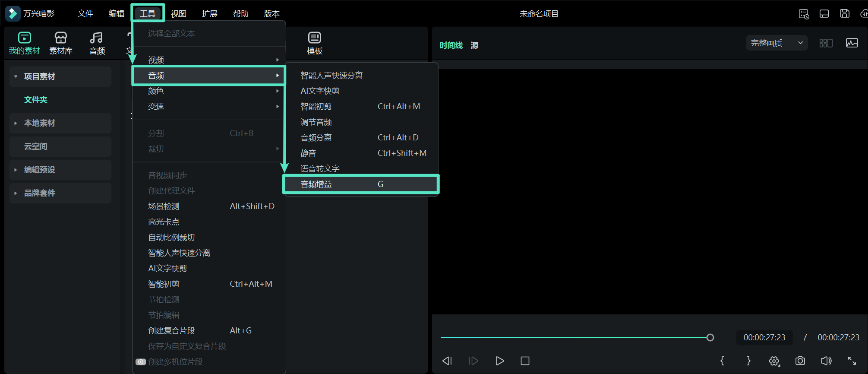The image size is (868, 374).
Task: Select the 文件夹 item in sidebar
Action: point(36,100)
